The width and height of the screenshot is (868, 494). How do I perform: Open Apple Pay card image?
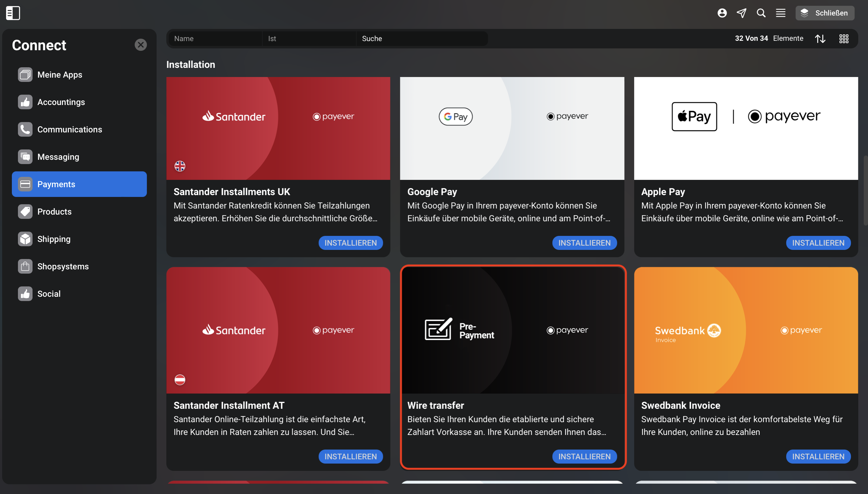[x=746, y=128]
